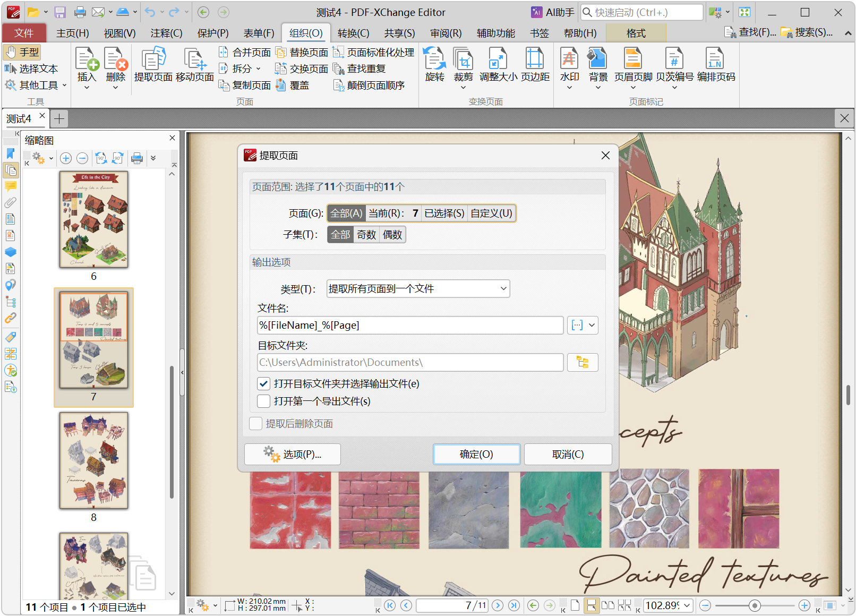Click the 交换页面 tool
The width and height of the screenshot is (856, 616).
click(x=302, y=69)
